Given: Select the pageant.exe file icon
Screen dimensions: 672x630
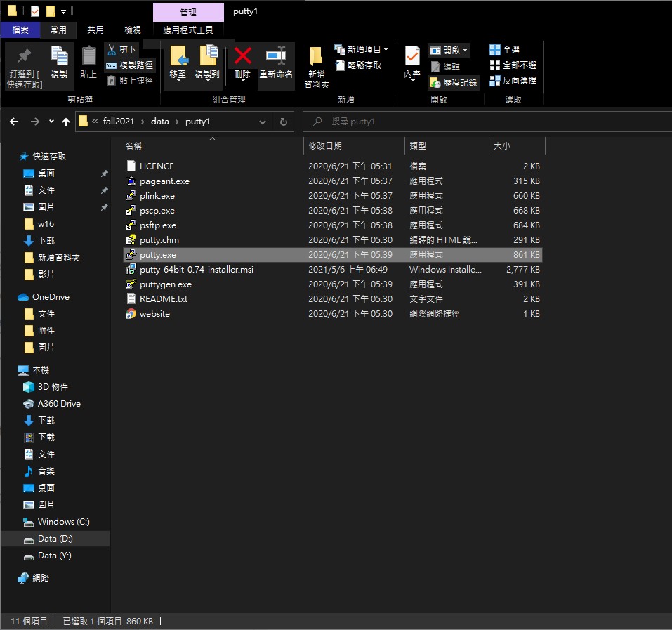Looking at the screenshot, I should tap(131, 181).
